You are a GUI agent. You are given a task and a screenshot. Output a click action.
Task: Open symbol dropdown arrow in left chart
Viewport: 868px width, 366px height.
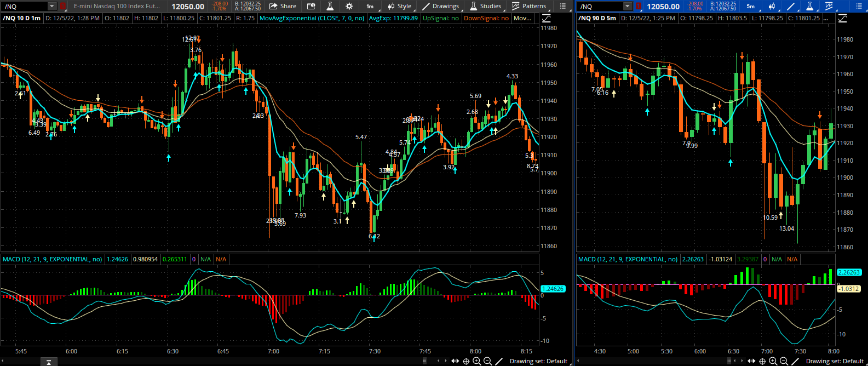tap(52, 6)
